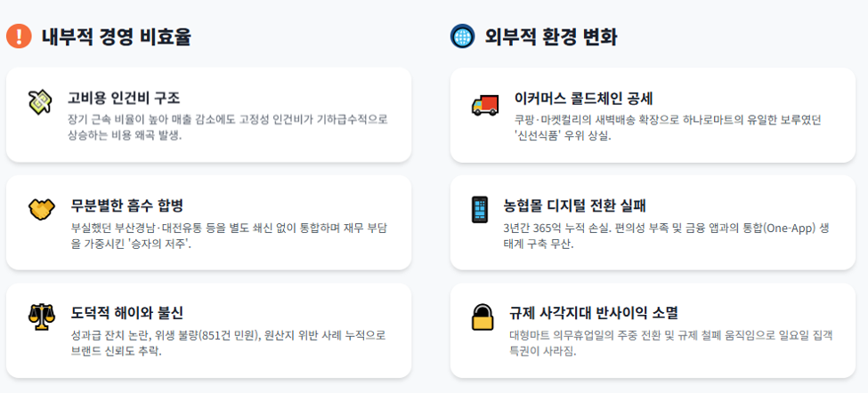The height and width of the screenshot is (393, 868).
Task: Click the description mentioning 3년간 365억 누적 손실
Action: tap(667, 236)
